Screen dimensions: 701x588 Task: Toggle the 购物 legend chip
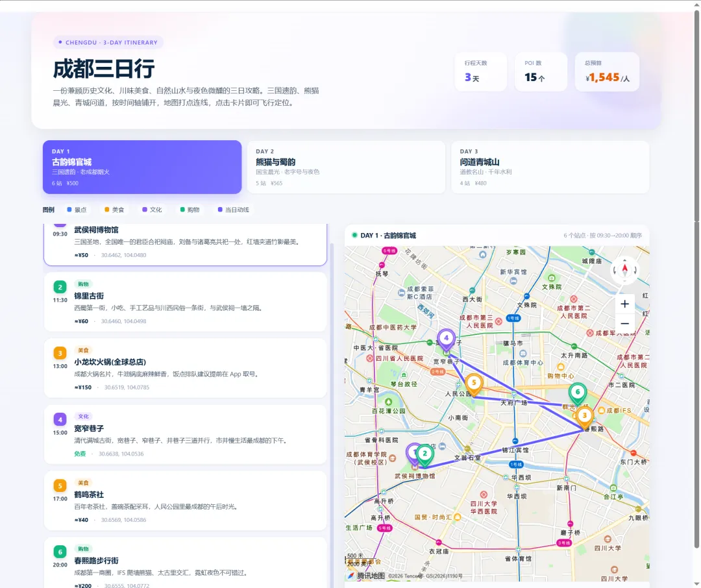pyautogui.click(x=190, y=210)
